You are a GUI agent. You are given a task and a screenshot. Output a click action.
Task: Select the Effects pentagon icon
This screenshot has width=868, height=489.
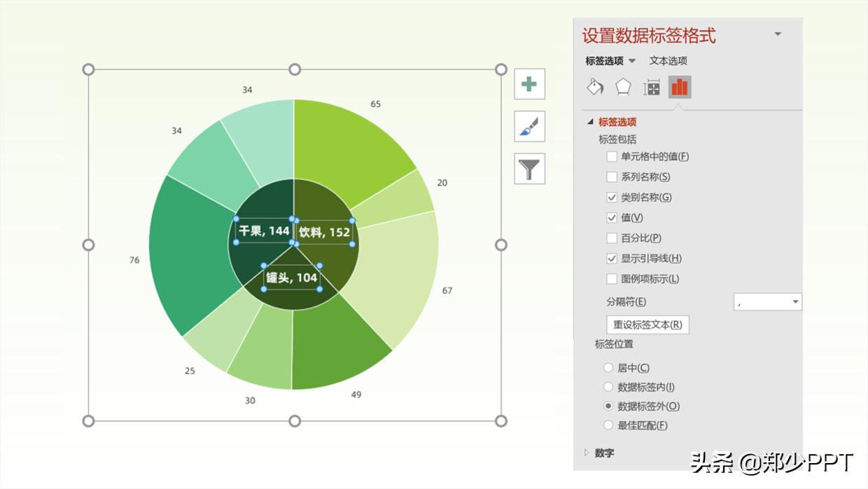622,87
